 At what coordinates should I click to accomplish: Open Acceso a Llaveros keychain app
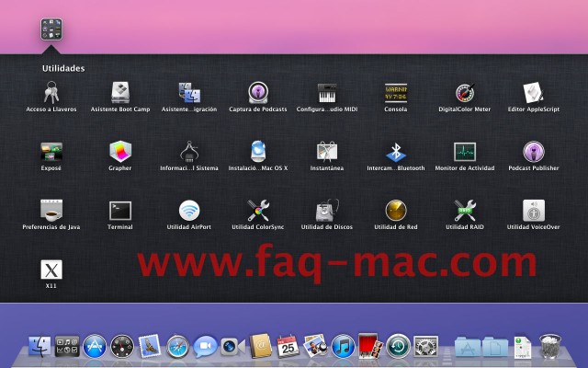coord(51,93)
